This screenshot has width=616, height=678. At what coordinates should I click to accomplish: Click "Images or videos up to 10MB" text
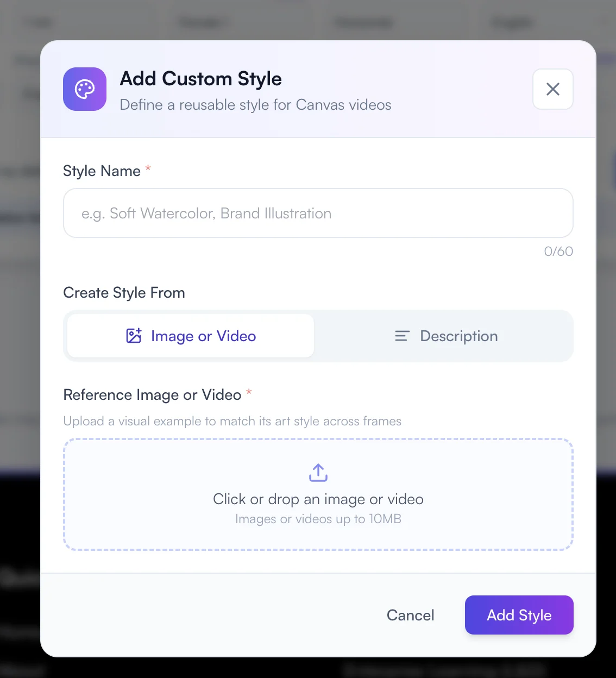click(318, 519)
